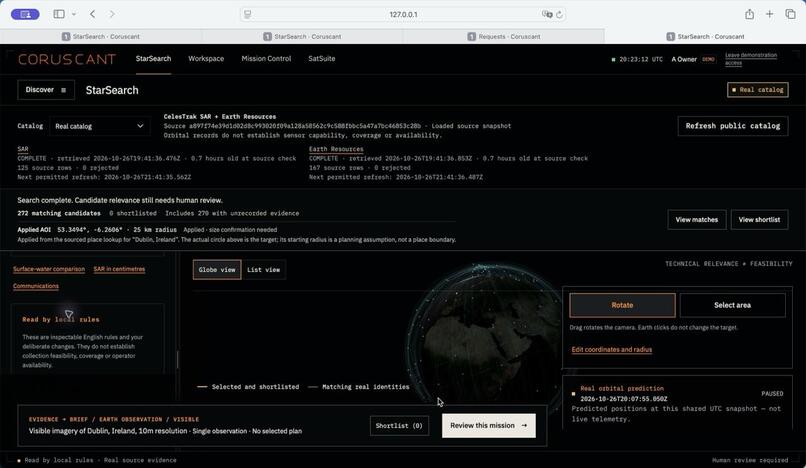The image size is (806, 468).
Task: Reload the page with refresh icon
Action: click(559, 14)
